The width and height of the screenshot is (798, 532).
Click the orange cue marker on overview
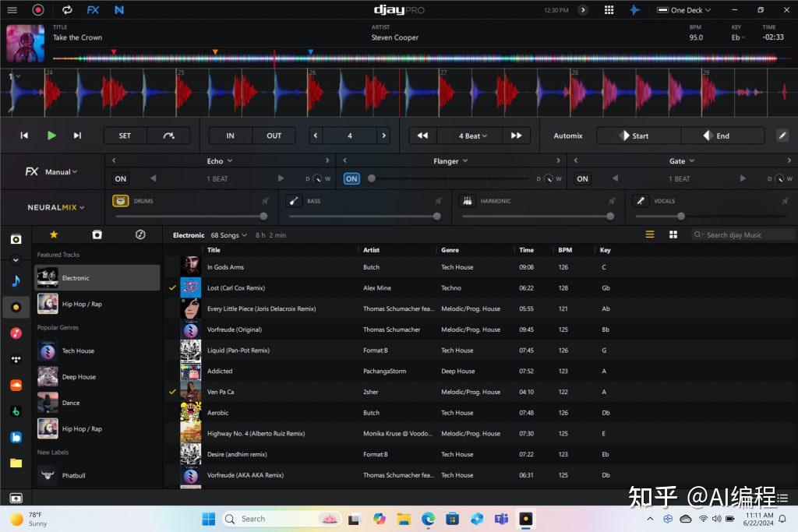coord(215,52)
